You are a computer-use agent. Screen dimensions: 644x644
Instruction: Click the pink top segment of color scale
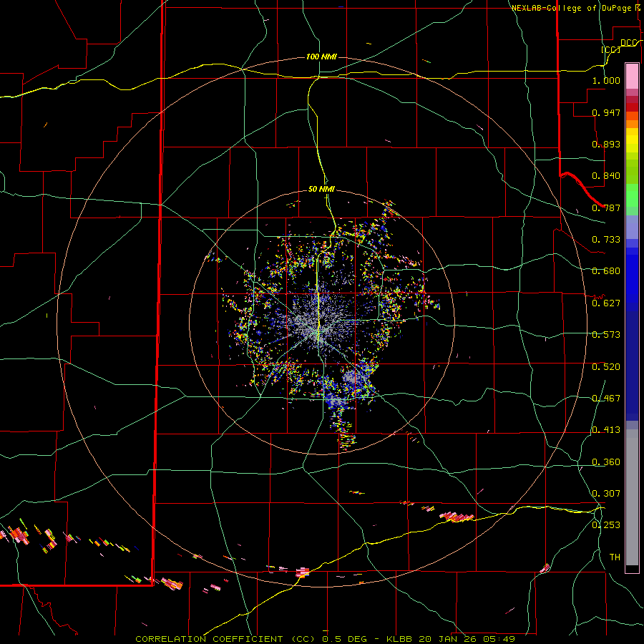pos(632,76)
